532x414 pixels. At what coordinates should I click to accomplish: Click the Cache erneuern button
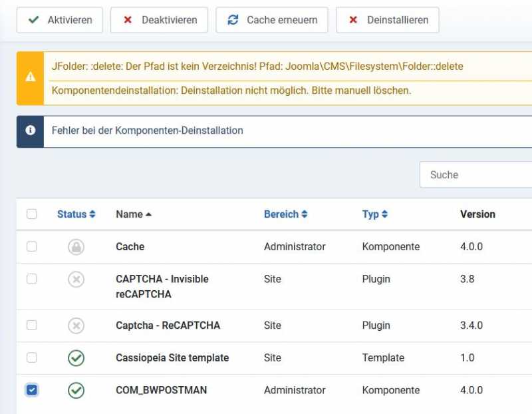272,20
